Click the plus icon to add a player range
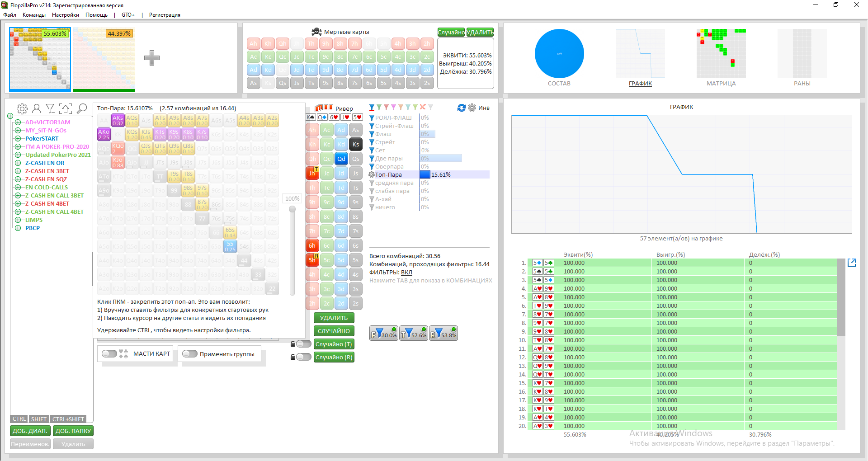The image size is (868, 461). pyautogui.click(x=152, y=58)
